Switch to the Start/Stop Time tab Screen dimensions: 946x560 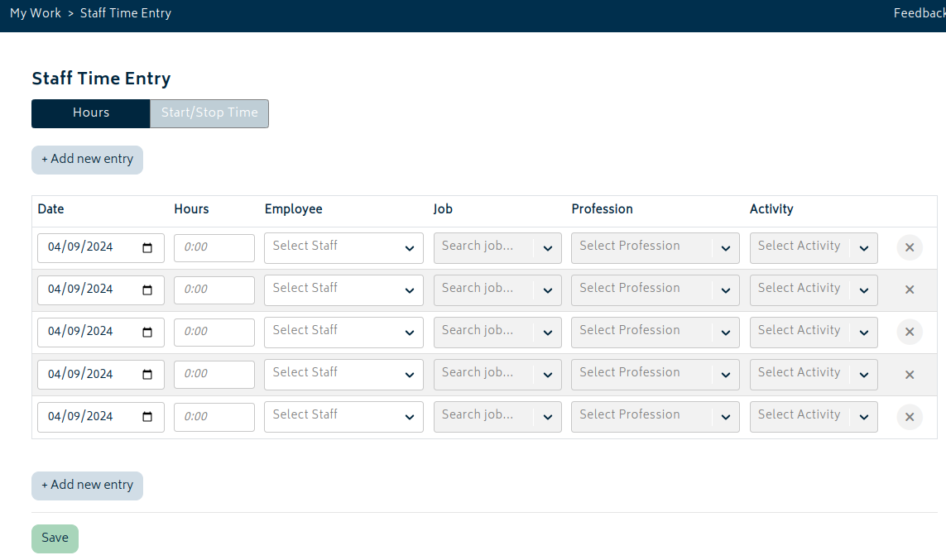[209, 113]
